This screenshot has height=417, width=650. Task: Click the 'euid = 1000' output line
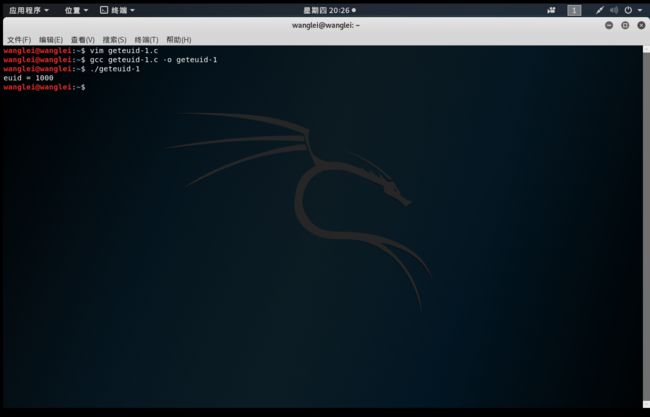[28, 78]
